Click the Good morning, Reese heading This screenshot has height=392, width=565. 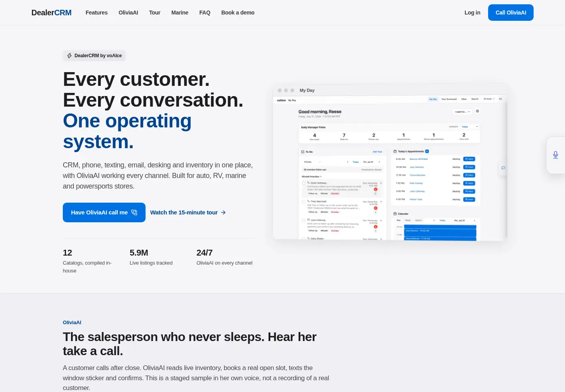[320, 112]
